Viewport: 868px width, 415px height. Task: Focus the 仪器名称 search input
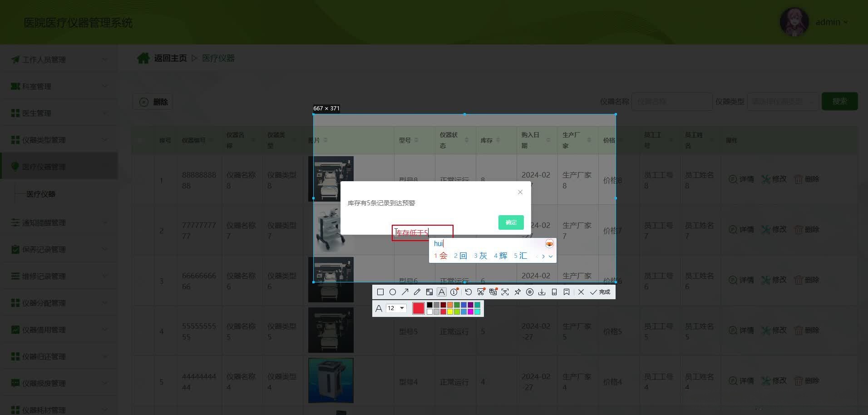pos(672,102)
